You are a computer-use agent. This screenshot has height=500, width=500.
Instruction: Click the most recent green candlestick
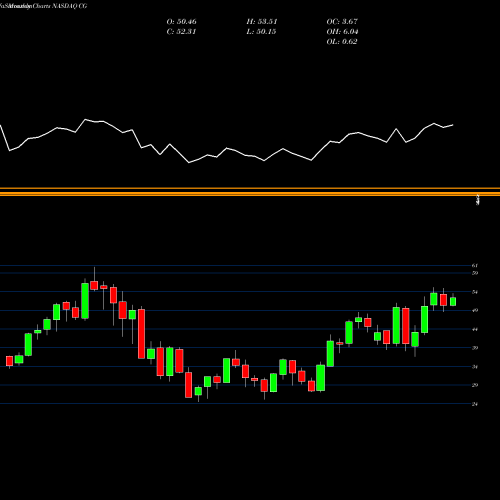[x=453, y=301]
